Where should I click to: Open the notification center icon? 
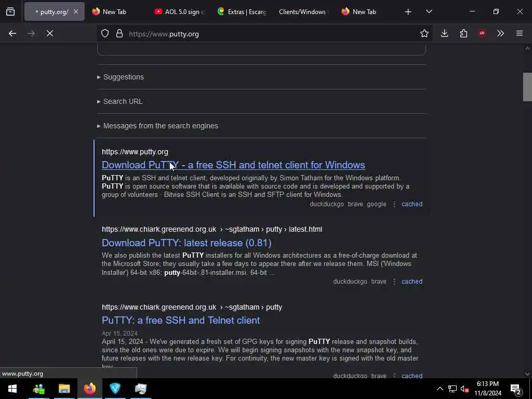(x=516, y=389)
